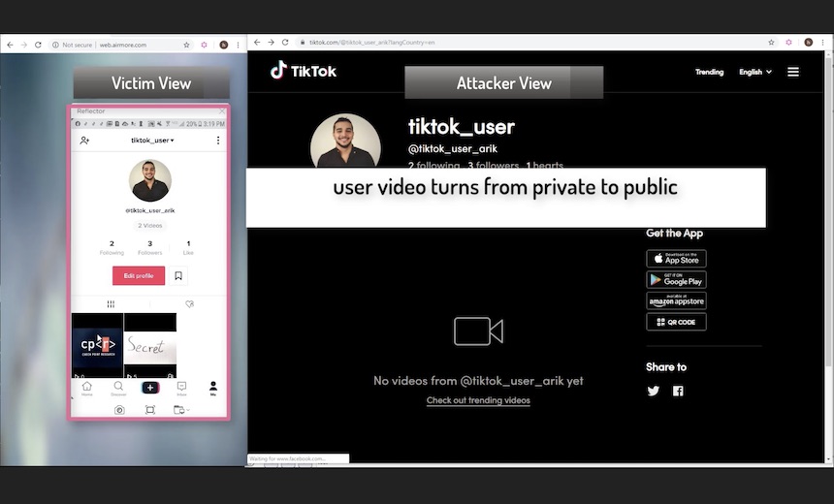Click the site info icon before Not secure
Viewport: 834px width, 504px height.
[55, 46]
